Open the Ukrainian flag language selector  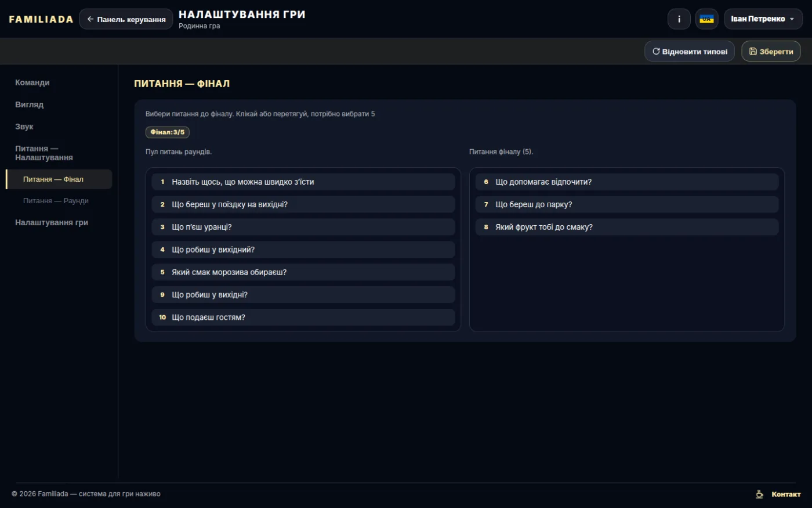[x=706, y=19]
